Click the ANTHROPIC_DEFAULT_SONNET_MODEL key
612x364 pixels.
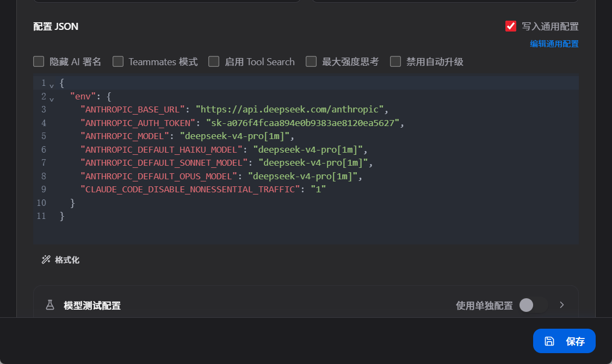164,163
